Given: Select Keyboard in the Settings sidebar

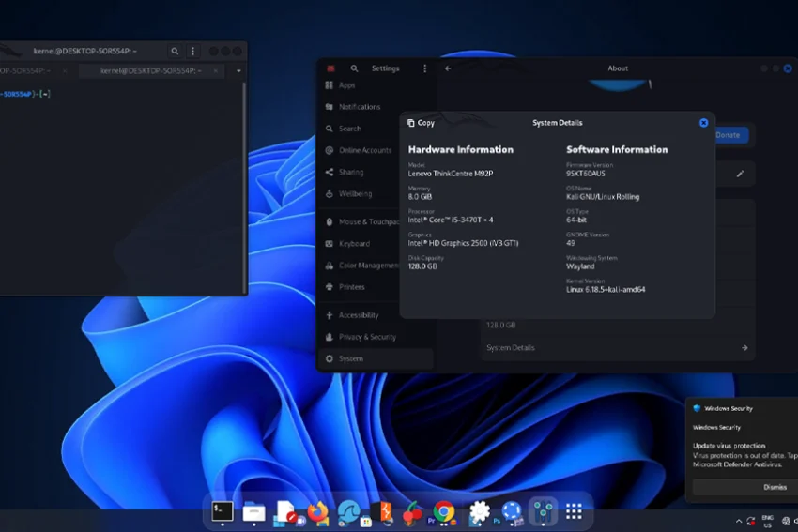Looking at the screenshot, I should click(x=354, y=244).
